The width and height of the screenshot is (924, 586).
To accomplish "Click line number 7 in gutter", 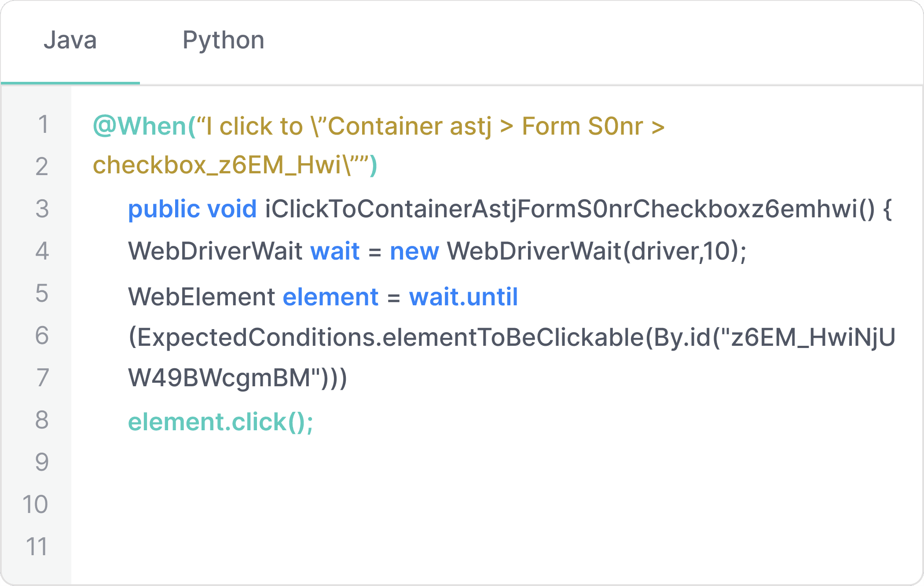I will click(x=42, y=378).
